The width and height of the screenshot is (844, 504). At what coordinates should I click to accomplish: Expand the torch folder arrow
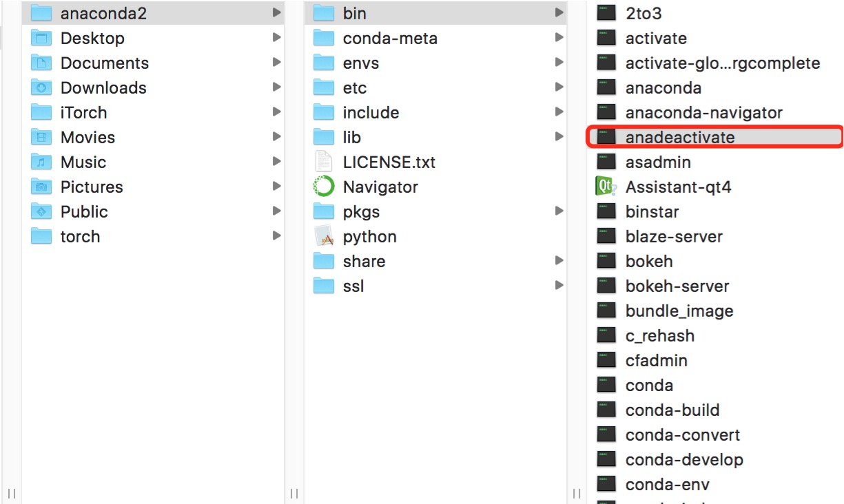point(276,236)
